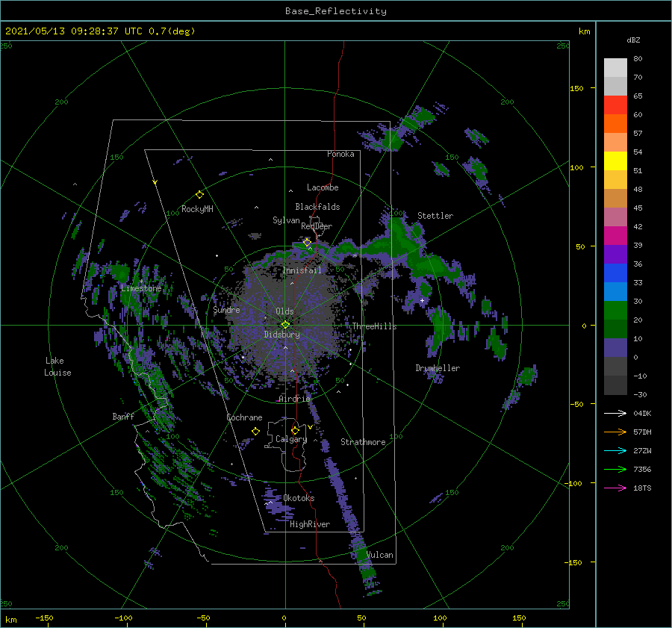The image size is (672, 628).
Task: Click the cyan 27ZW arrow in legend
Action: click(x=615, y=450)
